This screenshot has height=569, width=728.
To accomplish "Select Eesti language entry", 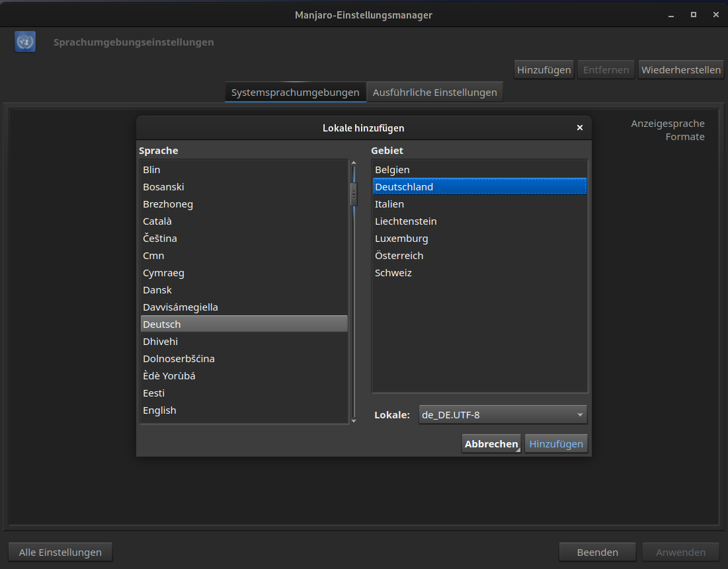I will point(244,393).
